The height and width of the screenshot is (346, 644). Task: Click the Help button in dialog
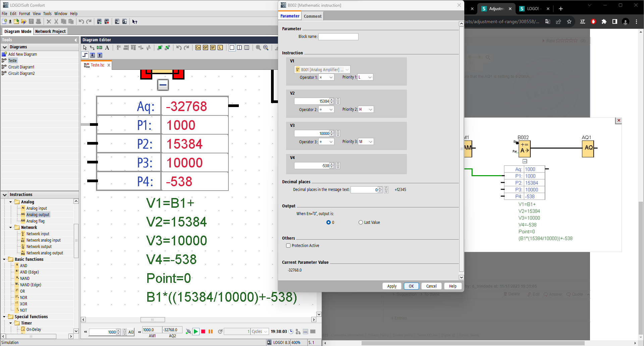coord(453,286)
